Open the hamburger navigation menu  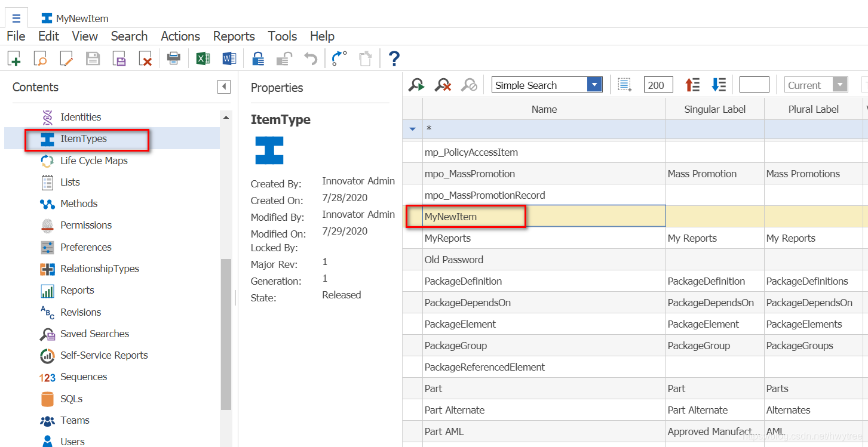tap(16, 18)
